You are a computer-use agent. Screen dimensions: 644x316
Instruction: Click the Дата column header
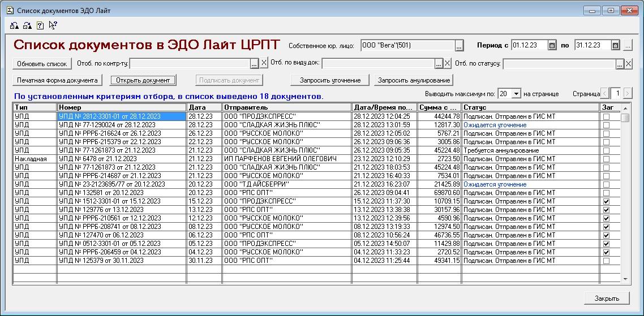pyautogui.click(x=204, y=107)
